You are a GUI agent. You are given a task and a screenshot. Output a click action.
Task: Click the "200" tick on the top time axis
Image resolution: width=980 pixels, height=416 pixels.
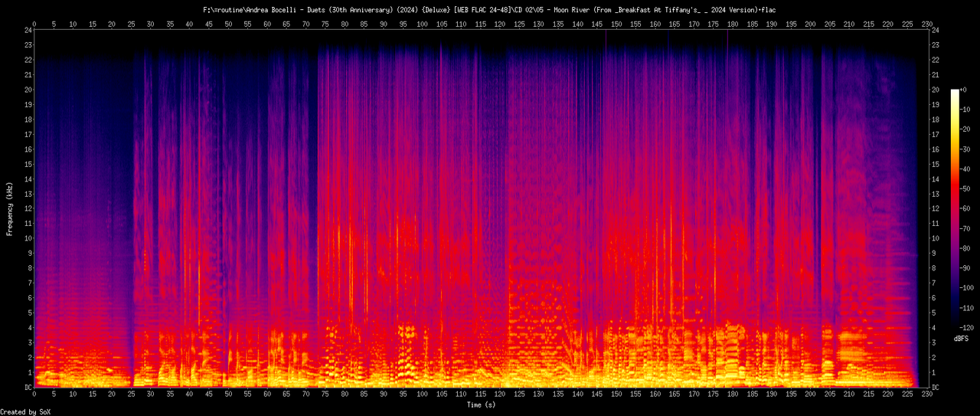(810, 24)
